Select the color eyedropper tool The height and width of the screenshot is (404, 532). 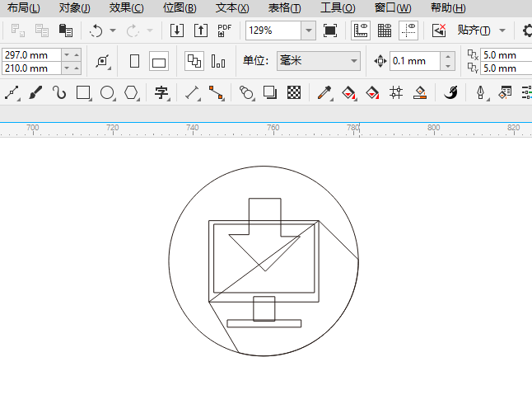tap(324, 92)
